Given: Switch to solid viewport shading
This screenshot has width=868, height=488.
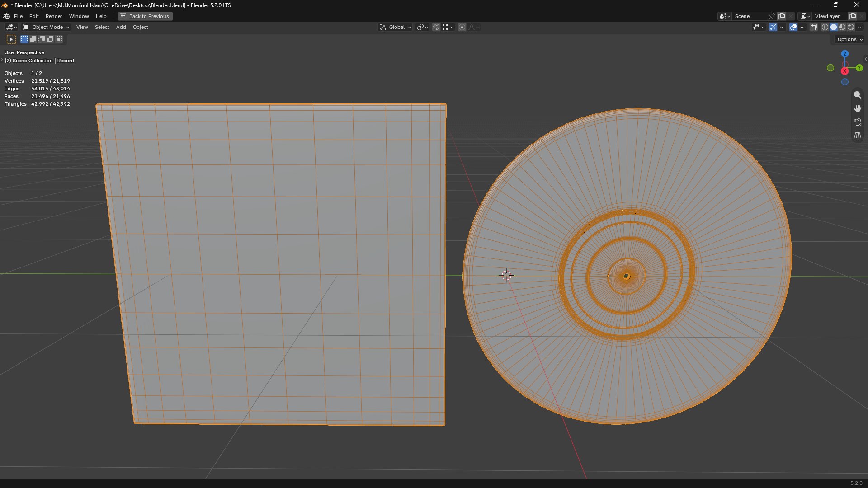Looking at the screenshot, I should pyautogui.click(x=834, y=28).
